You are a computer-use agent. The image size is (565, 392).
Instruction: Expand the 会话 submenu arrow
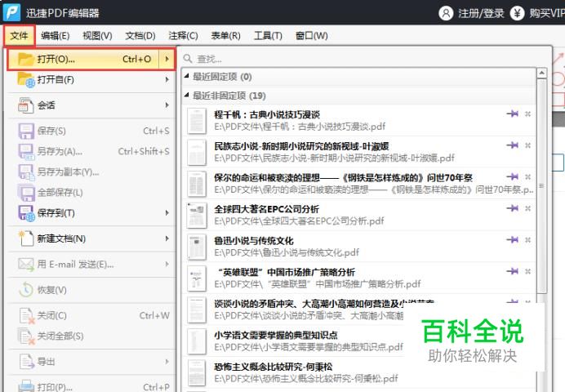tap(167, 105)
